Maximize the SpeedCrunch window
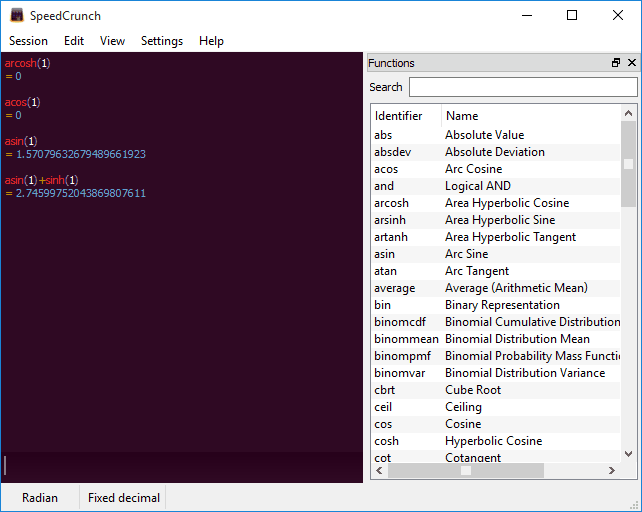Image resolution: width=642 pixels, height=512 pixels. [x=572, y=16]
